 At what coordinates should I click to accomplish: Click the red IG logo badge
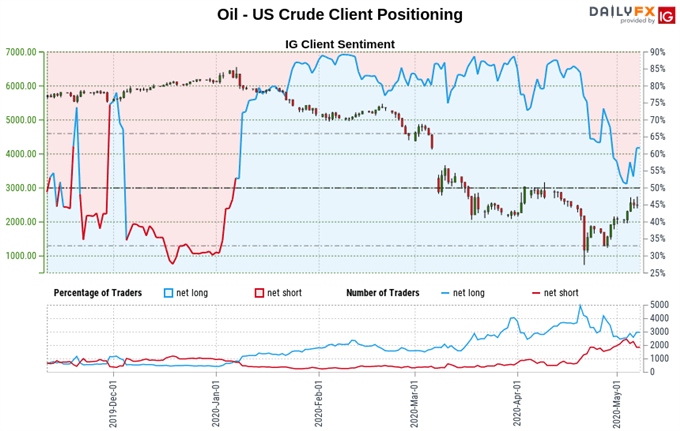pyautogui.click(x=667, y=15)
